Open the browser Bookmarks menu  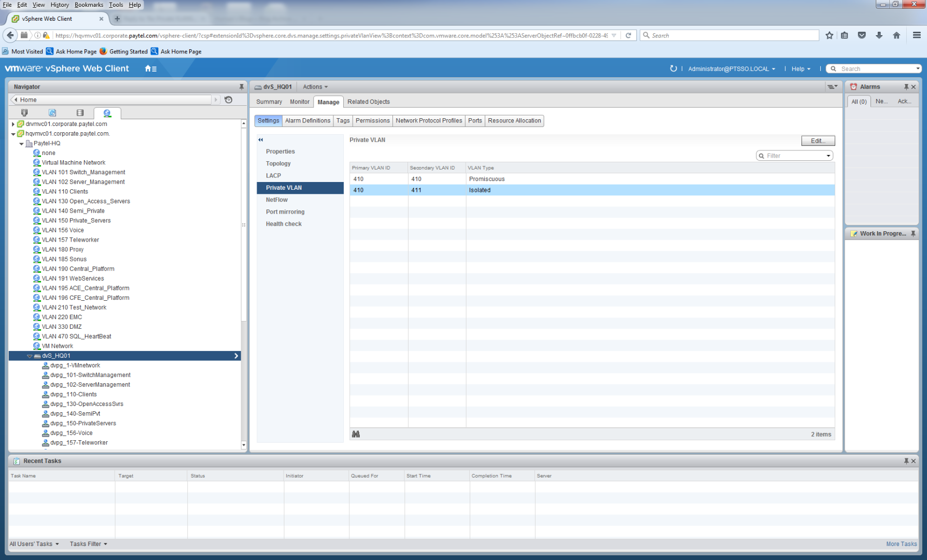[x=89, y=5]
